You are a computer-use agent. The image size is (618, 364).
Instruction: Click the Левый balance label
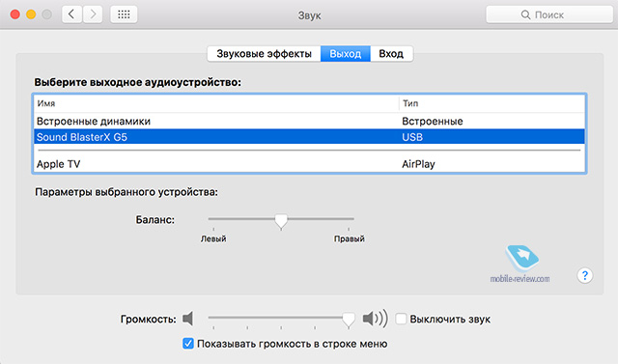point(213,238)
